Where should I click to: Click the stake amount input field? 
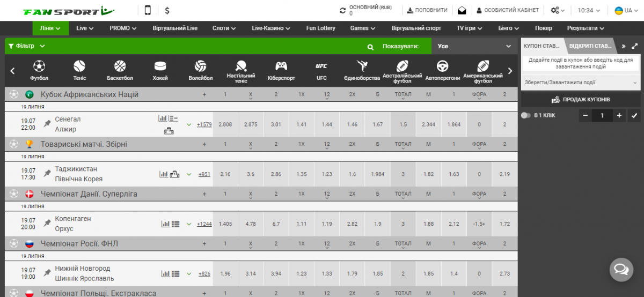tap(602, 115)
